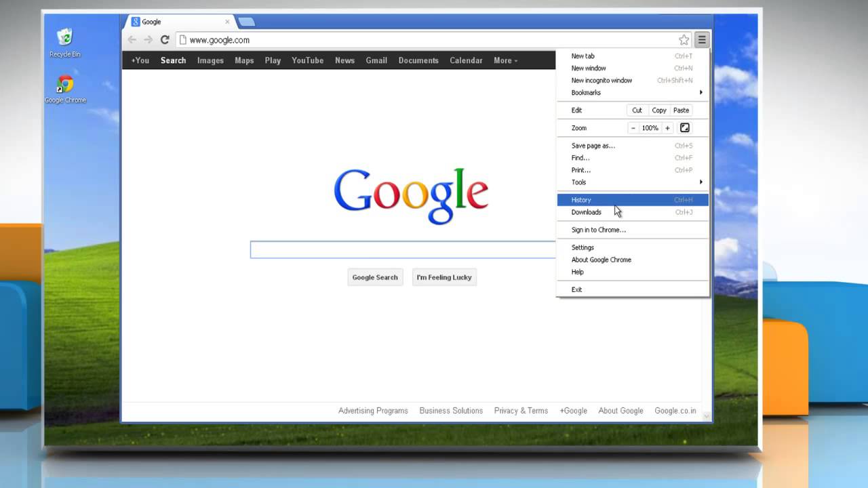The height and width of the screenshot is (488, 868).
Task: Open About Google footer link
Action: tap(620, 411)
